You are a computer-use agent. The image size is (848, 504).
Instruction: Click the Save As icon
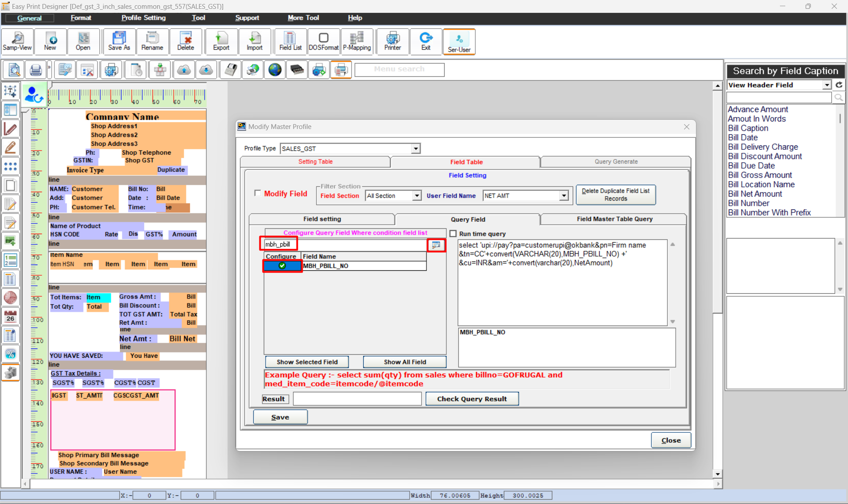click(x=119, y=42)
